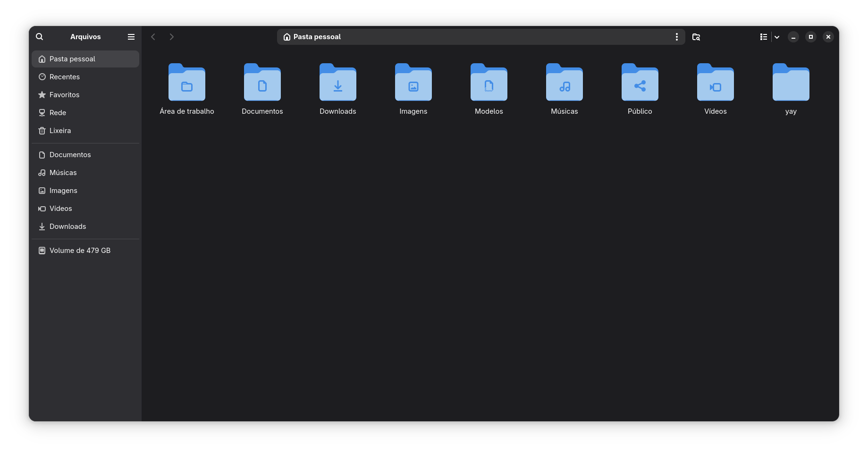The height and width of the screenshot is (453, 868).
Task: Select the Downloads folder icon in grid
Action: tap(338, 82)
